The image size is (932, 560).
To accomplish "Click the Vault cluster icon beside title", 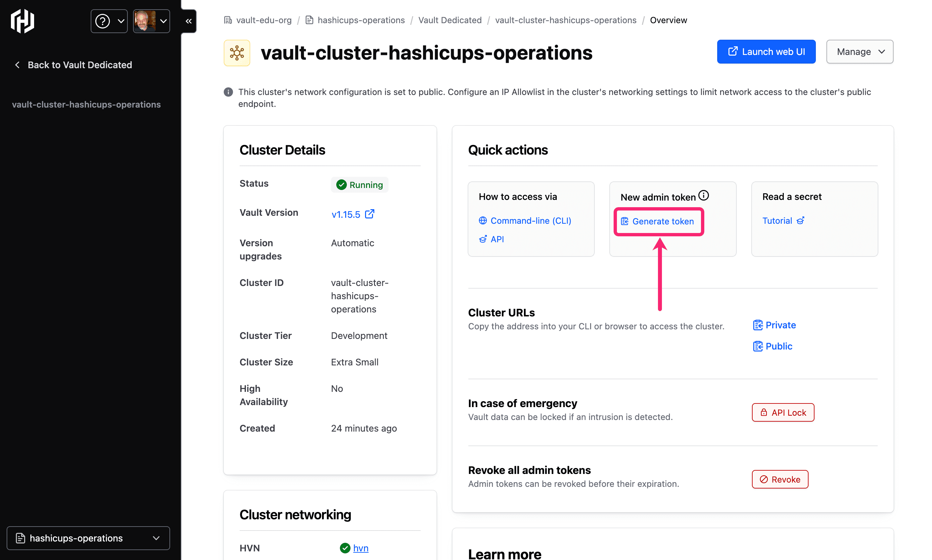I will (237, 53).
